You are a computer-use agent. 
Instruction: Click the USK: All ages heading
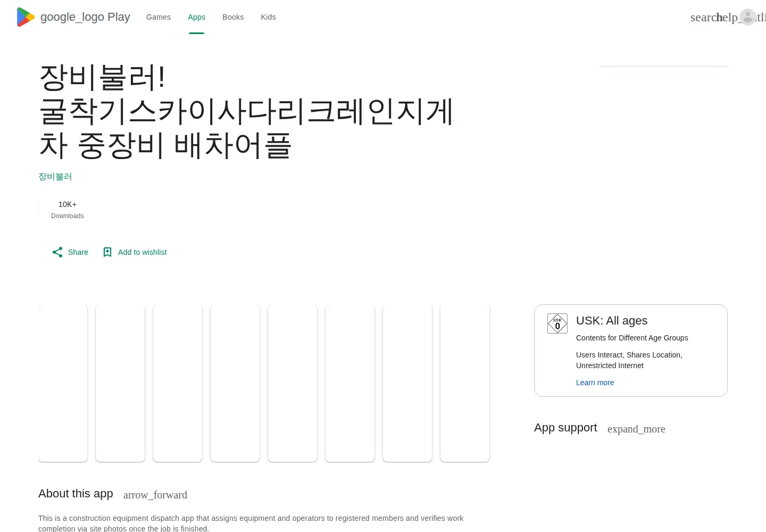(612, 321)
